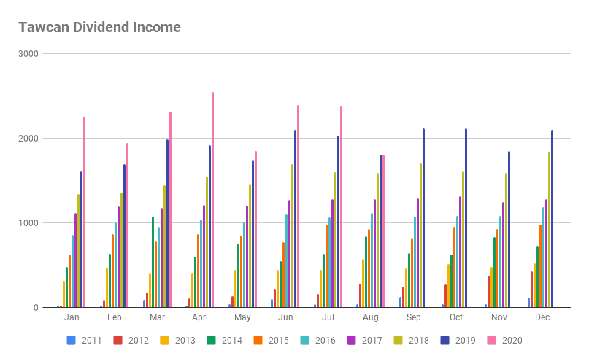Click the teal 2016 legend swatch
Screen dimensions: 589x364
pos(304,340)
